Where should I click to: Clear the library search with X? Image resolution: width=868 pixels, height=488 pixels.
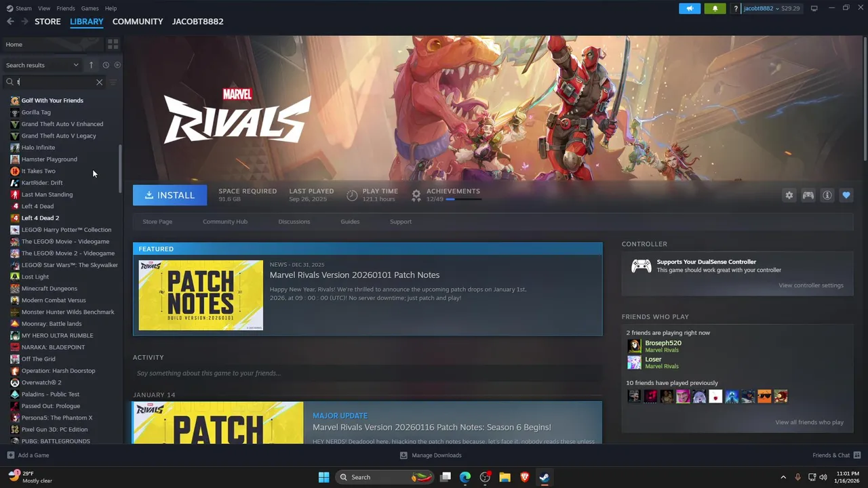[99, 82]
